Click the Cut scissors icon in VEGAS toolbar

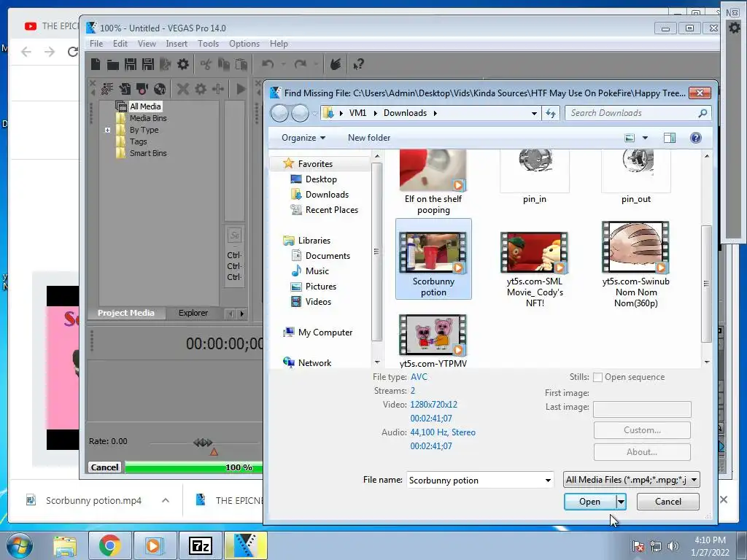click(x=206, y=64)
